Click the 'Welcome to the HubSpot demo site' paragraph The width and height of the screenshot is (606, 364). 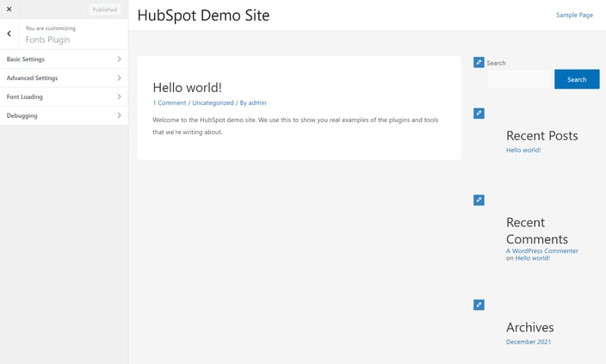coord(295,126)
